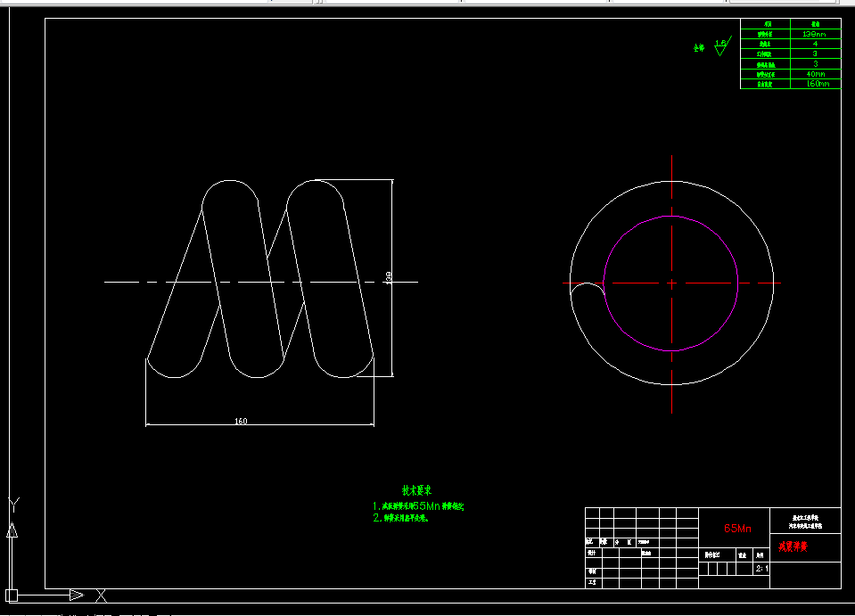855x616 pixels.
Task: Click the red 65Mn title block text
Action: click(x=737, y=529)
